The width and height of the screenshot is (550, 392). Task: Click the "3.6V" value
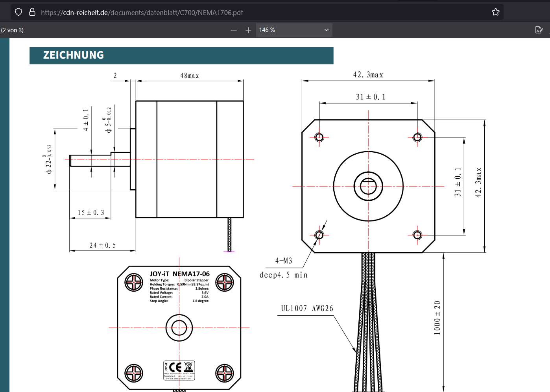click(205, 293)
